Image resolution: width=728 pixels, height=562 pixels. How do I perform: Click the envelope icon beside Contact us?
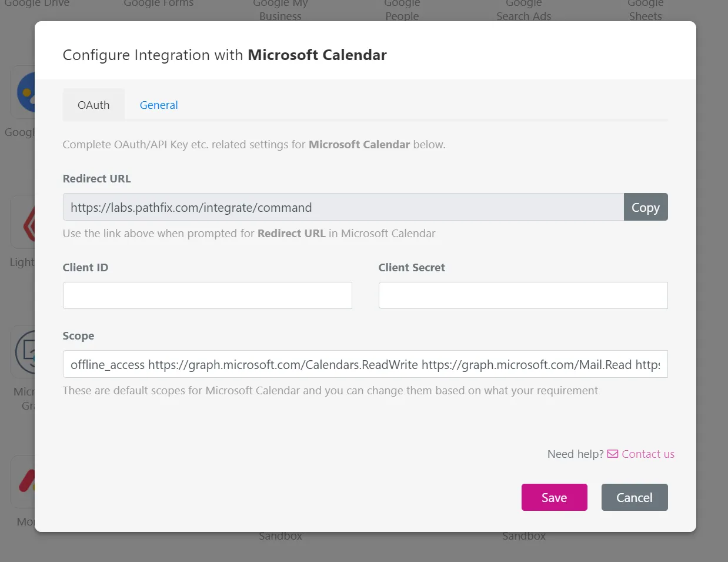pos(613,454)
